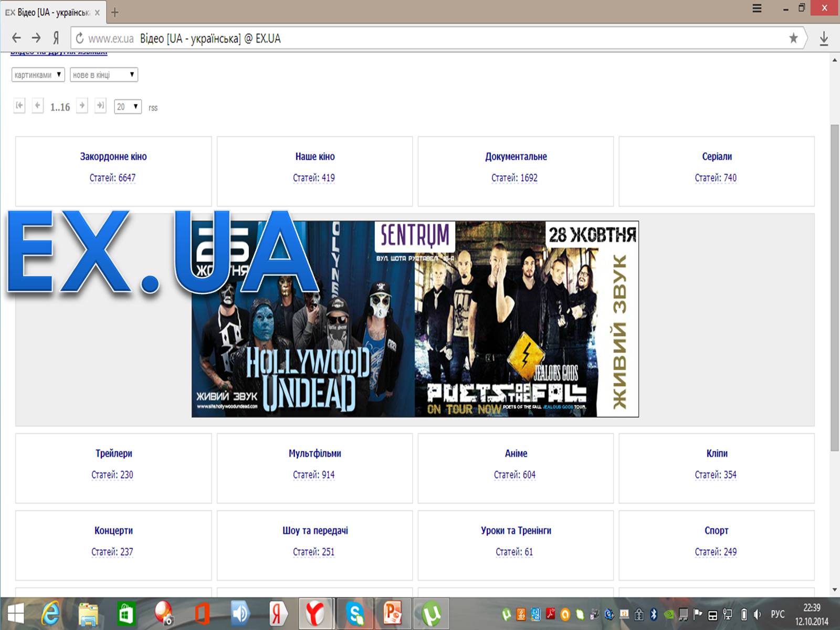Click the battery tray icon
Image resolution: width=840 pixels, height=630 pixels.
(744, 614)
